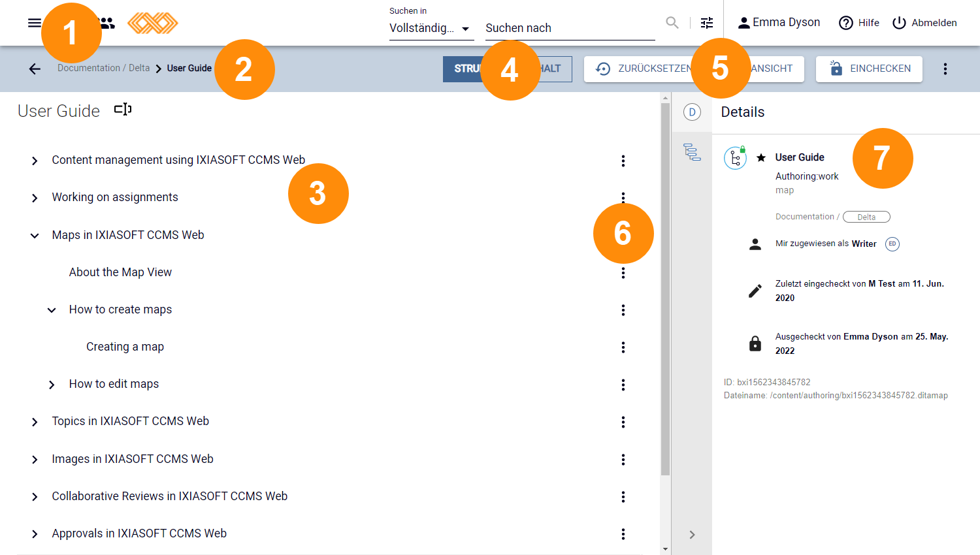Open options menu for Topics row
Viewport: 980px width, 555px height.
[x=623, y=422]
